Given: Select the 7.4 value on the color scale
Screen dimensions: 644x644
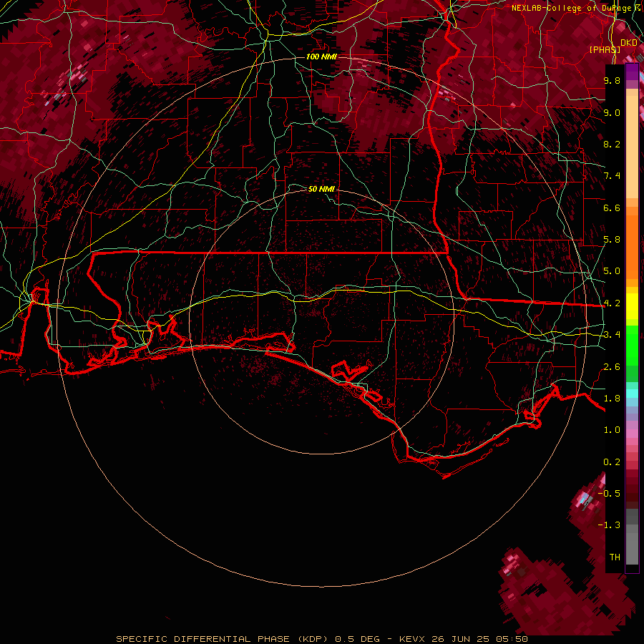Looking at the screenshot, I should tap(612, 176).
